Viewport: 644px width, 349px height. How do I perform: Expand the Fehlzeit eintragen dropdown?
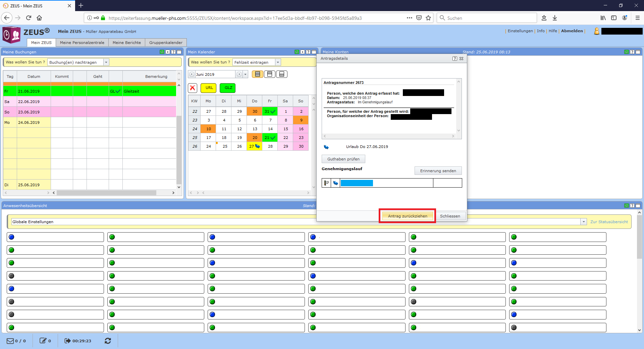(x=278, y=62)
